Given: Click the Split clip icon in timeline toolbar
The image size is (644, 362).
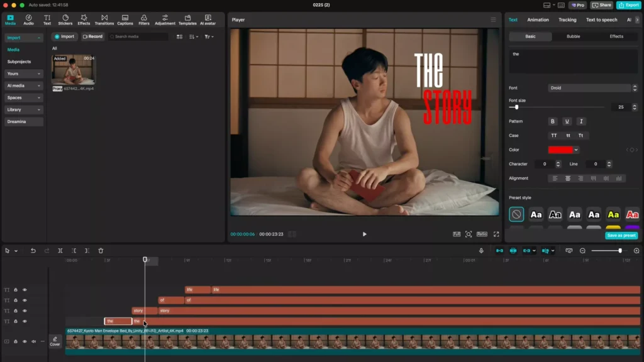Looking at the screenshot, I should tap(60, 250).
